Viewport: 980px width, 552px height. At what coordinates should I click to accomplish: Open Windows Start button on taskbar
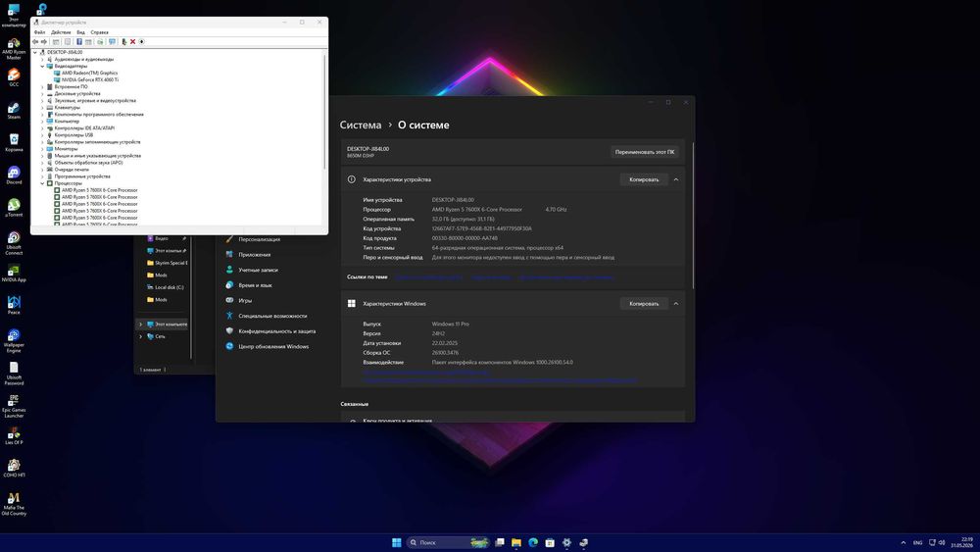396,542
